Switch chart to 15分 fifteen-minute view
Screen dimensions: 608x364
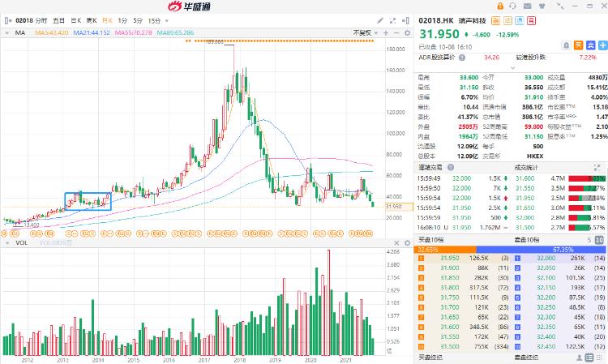coord(154,20)
